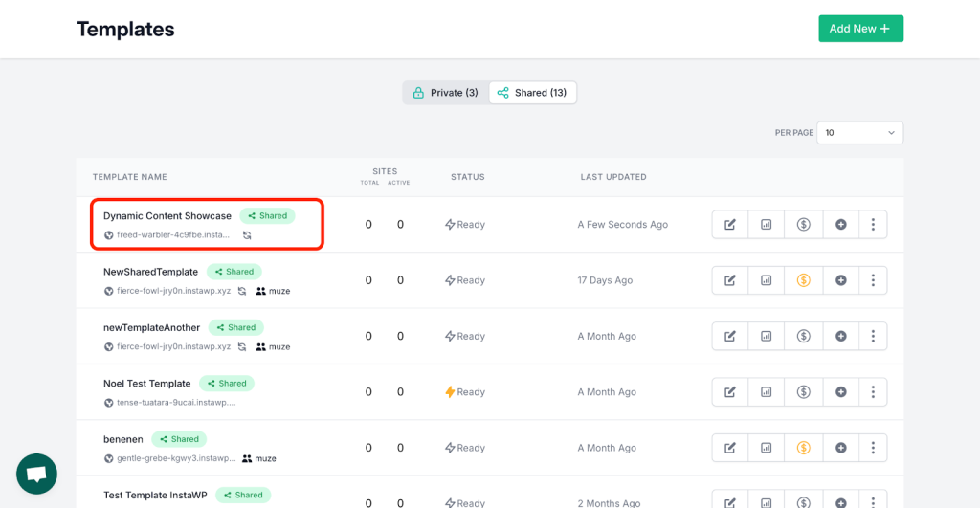The height and width of the screenshot is (508, 980).
Task: Click the Shared badge on Noel Test Template
Action: click(x=227, y=383)
